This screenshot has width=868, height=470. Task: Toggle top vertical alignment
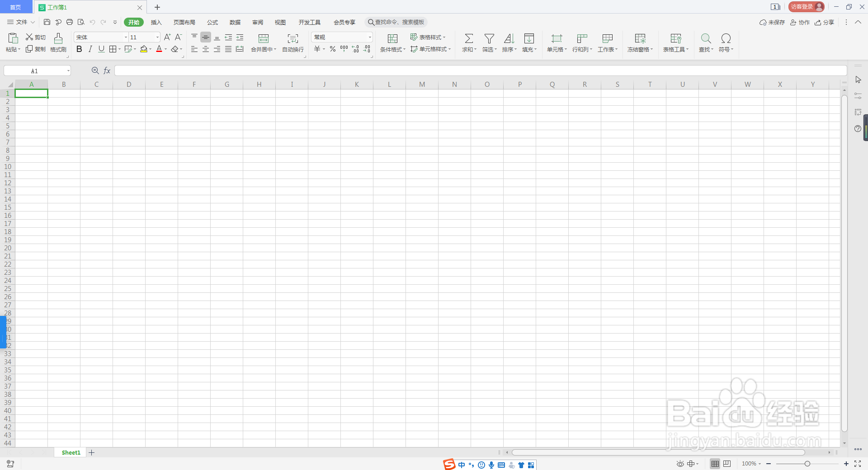tap(194, 37)
